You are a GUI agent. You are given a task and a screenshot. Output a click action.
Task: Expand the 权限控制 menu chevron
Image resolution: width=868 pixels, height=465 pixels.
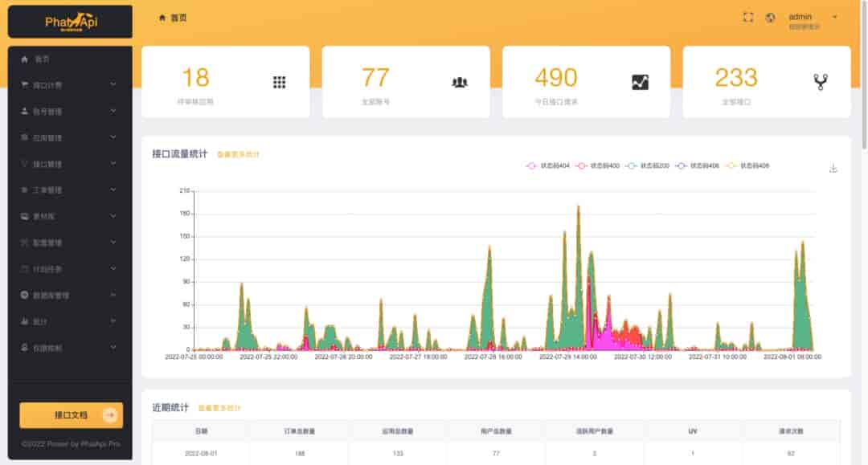click(113, 347)
